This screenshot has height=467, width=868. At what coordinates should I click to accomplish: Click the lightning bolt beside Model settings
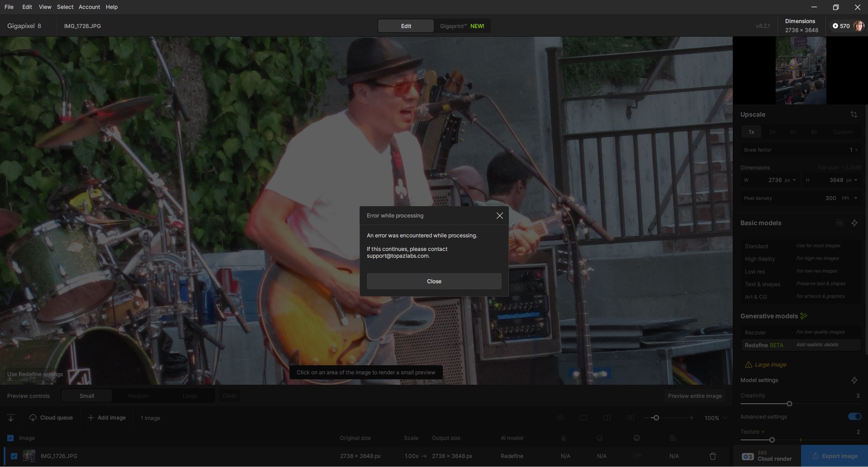click(854, 380)
